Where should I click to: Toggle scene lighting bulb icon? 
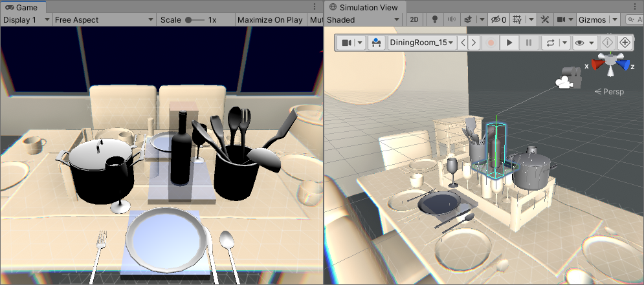[x=435, y=20]
